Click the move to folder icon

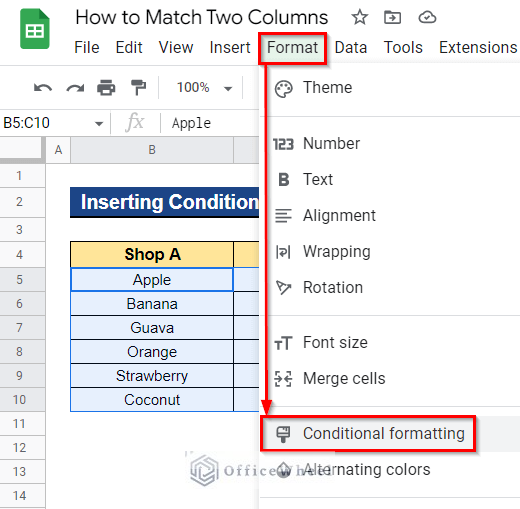(392, 17)
